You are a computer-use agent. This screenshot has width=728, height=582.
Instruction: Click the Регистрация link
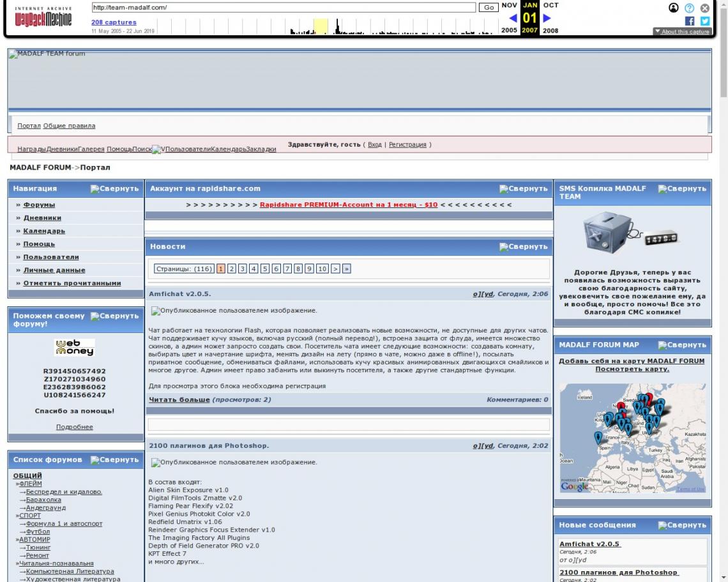click(407, 145)
